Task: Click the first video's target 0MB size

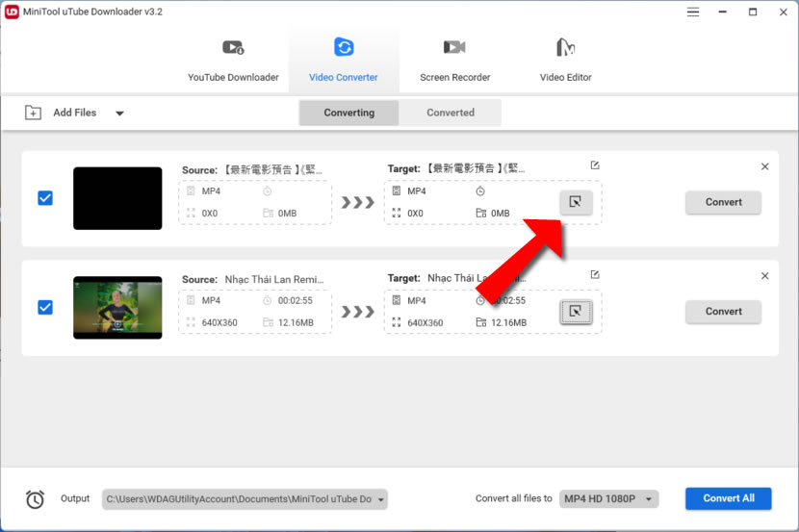Action: coord(500,213)
